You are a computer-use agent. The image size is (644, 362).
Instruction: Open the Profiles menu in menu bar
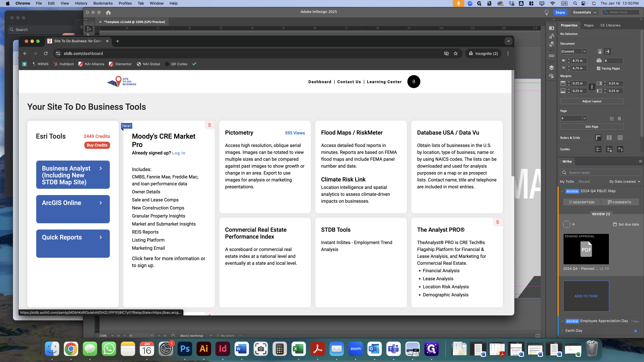[125, 3]
